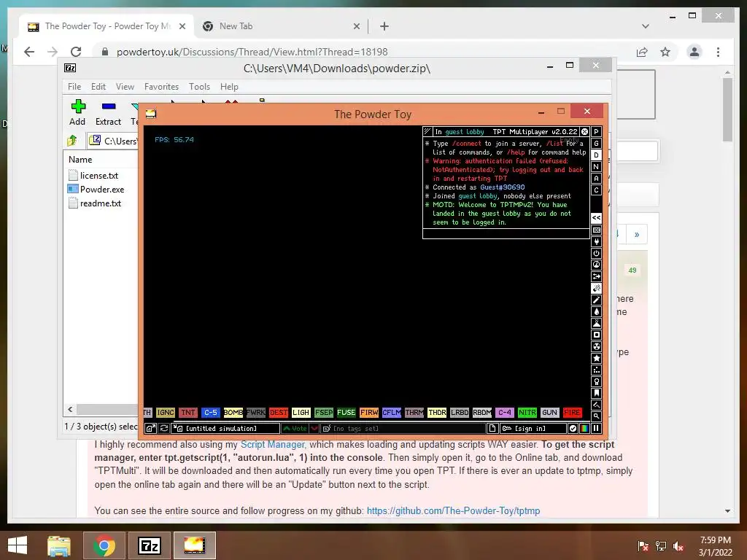Click the 7-Zip Add button
747x560 pixels.
77,112
